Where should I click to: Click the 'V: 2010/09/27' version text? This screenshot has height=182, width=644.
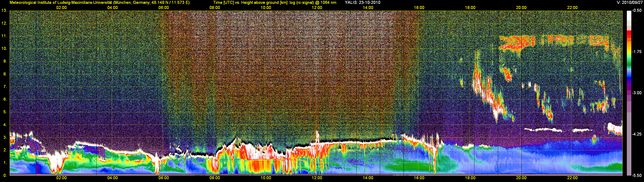pyautogui.click(x=629, y=3)
